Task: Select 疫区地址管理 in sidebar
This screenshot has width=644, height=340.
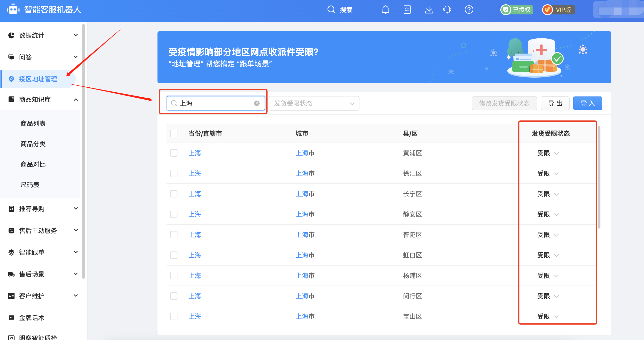Action: [38, 79]
